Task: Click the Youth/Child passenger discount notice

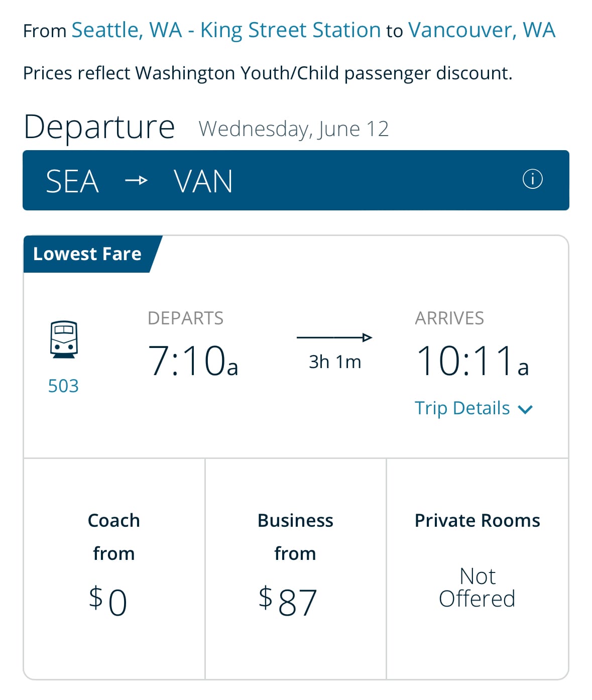Action: tap(268, 73)
